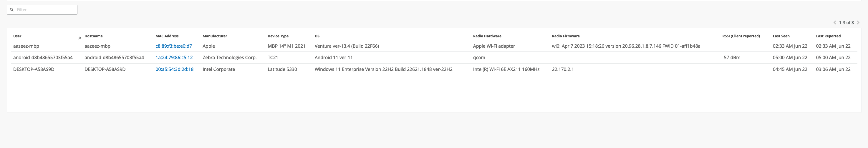Sort by MAC Address column header

click(x=167, y=36)
